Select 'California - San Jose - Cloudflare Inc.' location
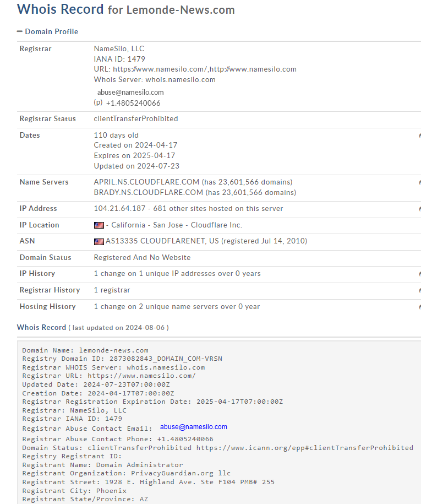This screenshot has width=421, height=504. click(177, 225)
